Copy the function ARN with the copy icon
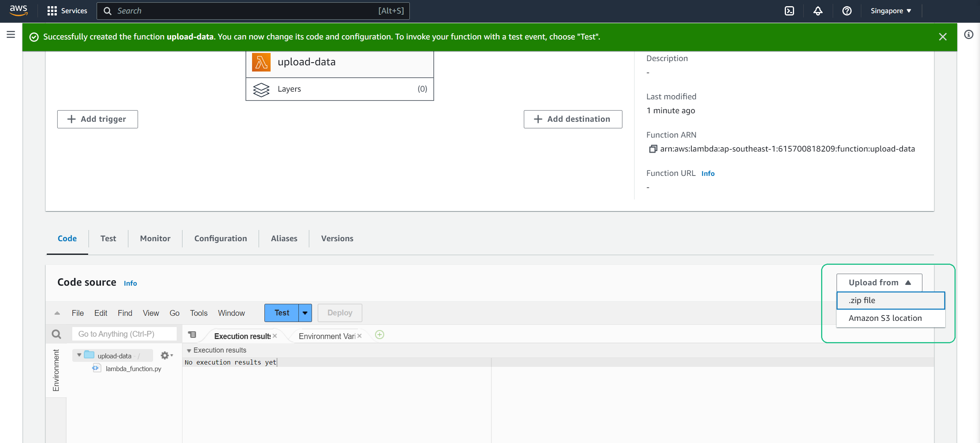This screenshot has height=443, width=980. coord(653,149)
